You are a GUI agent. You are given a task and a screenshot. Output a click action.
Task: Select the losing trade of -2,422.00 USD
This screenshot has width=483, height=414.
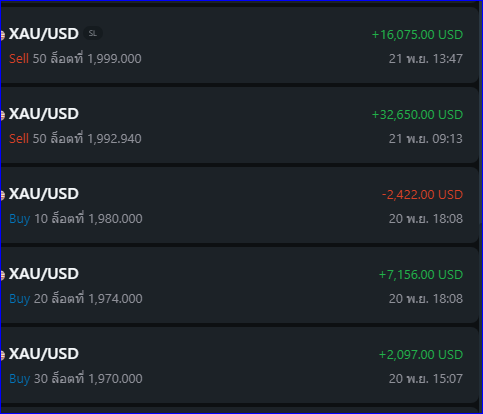[239, 205]
